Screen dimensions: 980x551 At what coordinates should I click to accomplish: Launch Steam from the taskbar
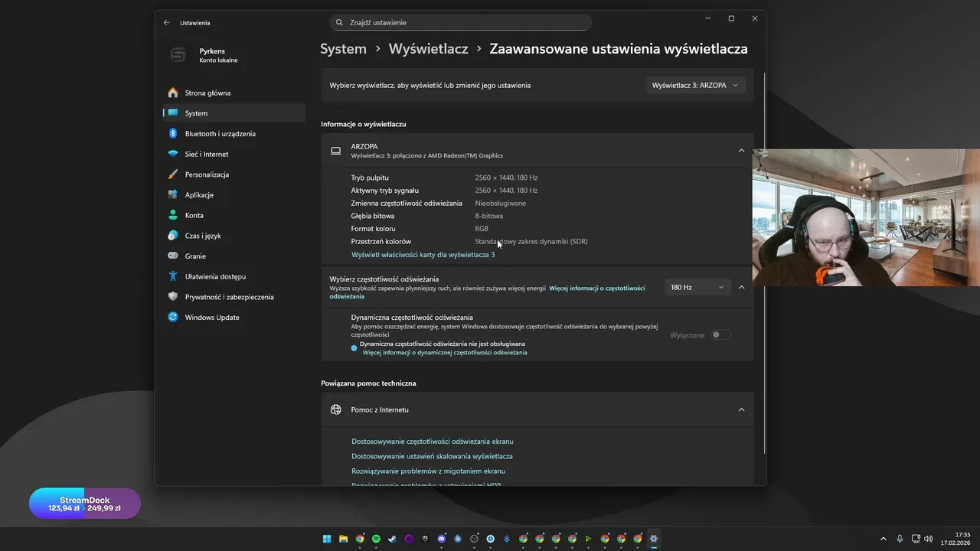click(393, 539)
